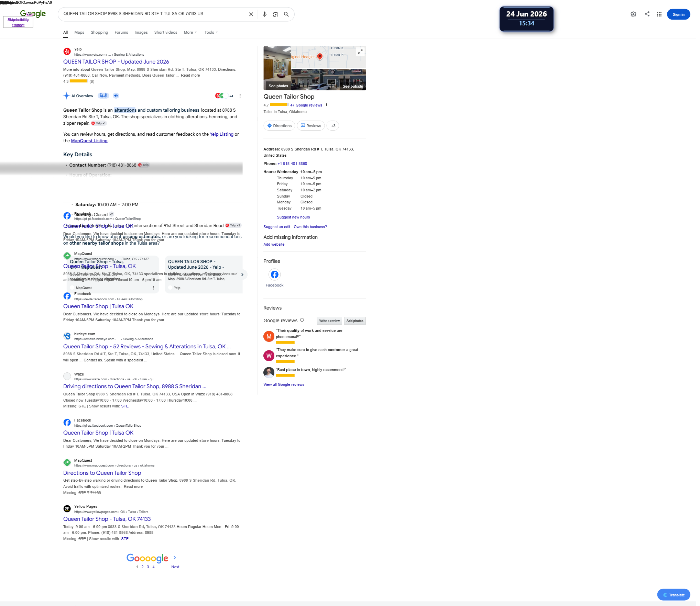The height and width of the screenshot is (606, 700).
Task: Click the Yelp citation chip after Contact Number
Action: pos(144,165)
